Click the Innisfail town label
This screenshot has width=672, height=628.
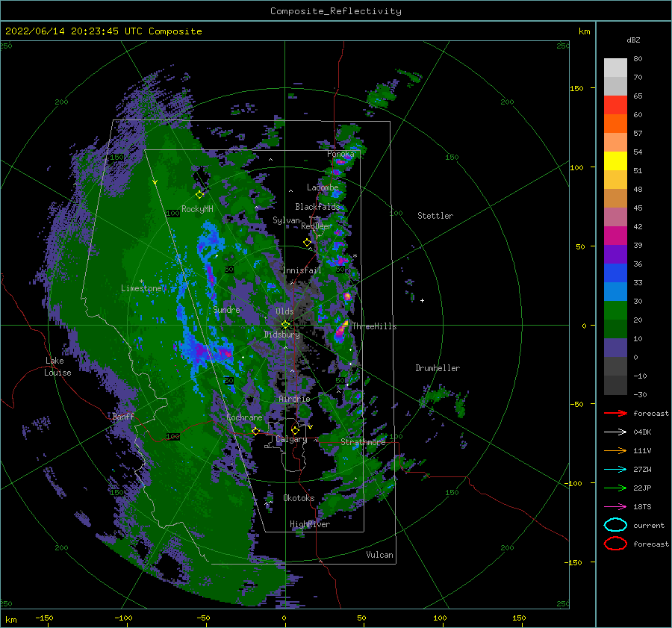click(x=302, y=270)
